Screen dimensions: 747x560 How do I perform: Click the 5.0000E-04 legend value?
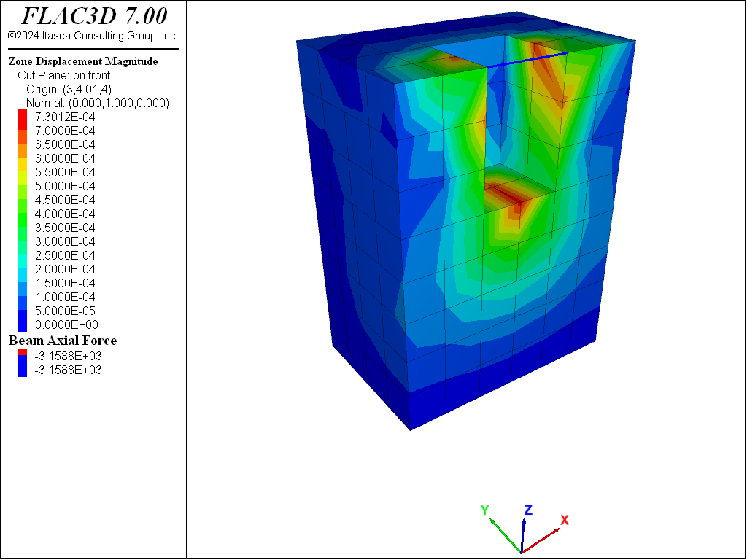coord(65,186)
